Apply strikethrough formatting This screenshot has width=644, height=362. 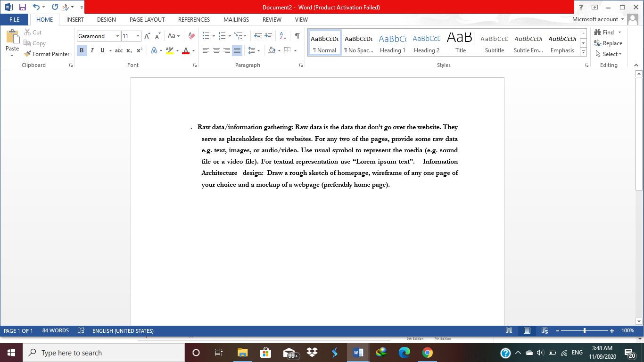(119, 50)
